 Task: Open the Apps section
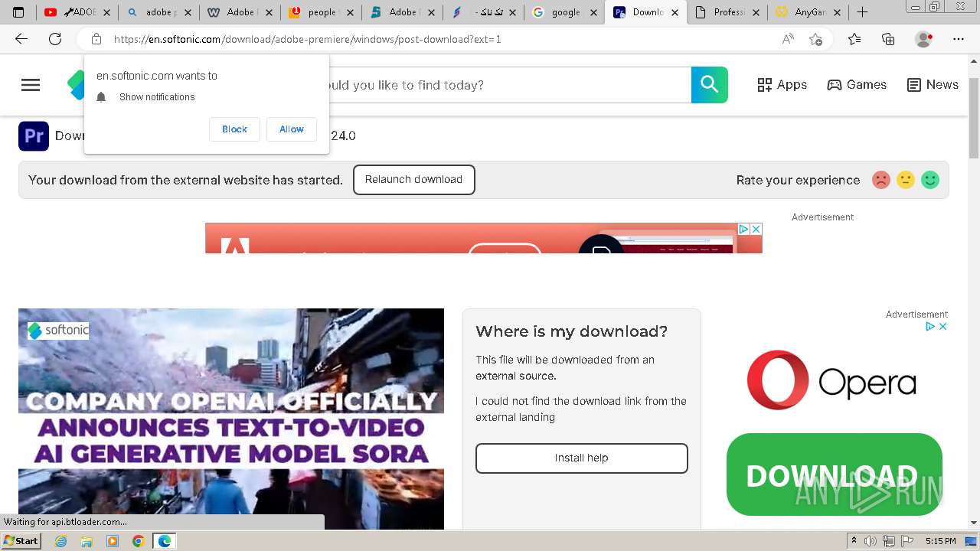(x=782, y=85)
